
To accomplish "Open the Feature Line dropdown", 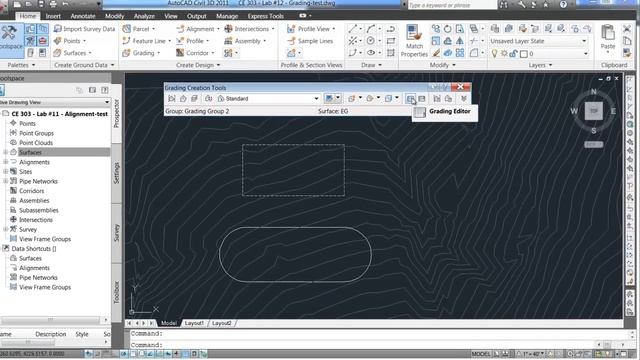I will (147, 41).
